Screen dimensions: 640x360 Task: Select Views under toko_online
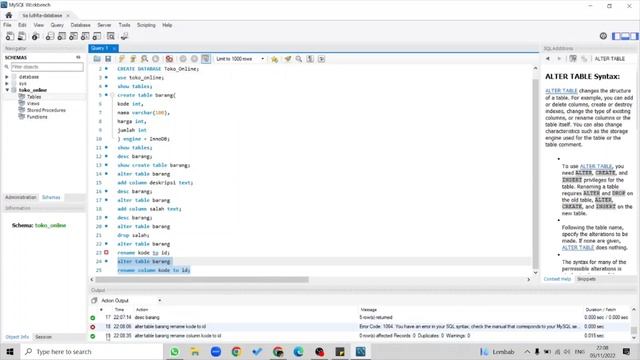(x=33, y=103)
